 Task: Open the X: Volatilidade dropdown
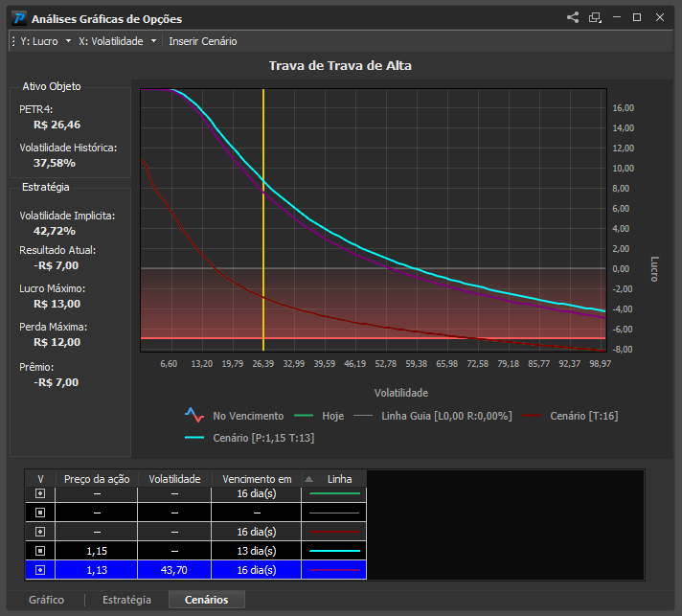click(117, 41)
